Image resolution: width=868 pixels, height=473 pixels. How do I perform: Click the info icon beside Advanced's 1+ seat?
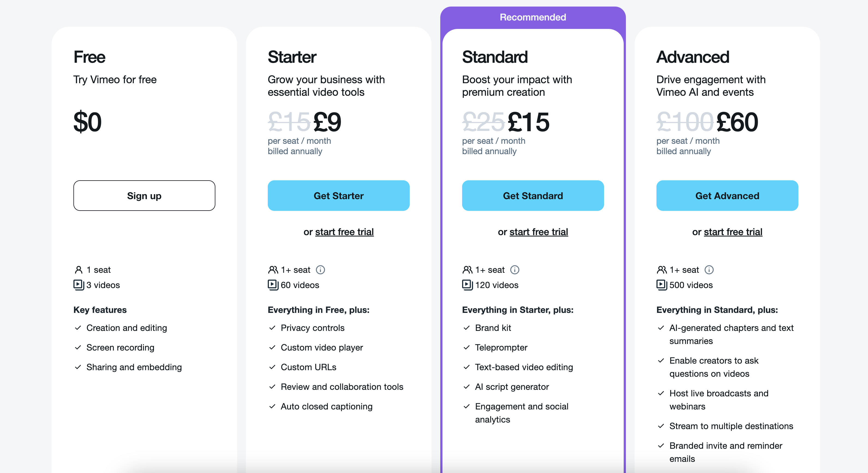point(709,270)
